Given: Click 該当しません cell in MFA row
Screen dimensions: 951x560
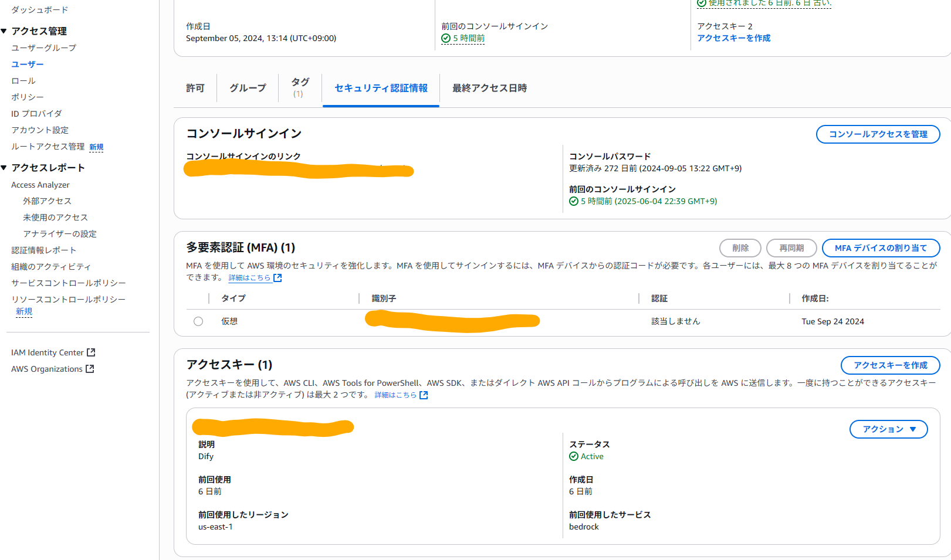Looking at the screenshot, I should [x=676, y=321].
